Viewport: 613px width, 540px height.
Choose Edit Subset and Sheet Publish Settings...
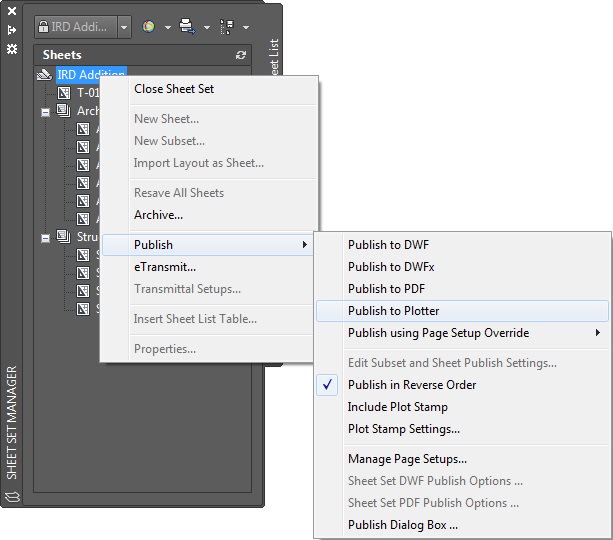(462, 363)
